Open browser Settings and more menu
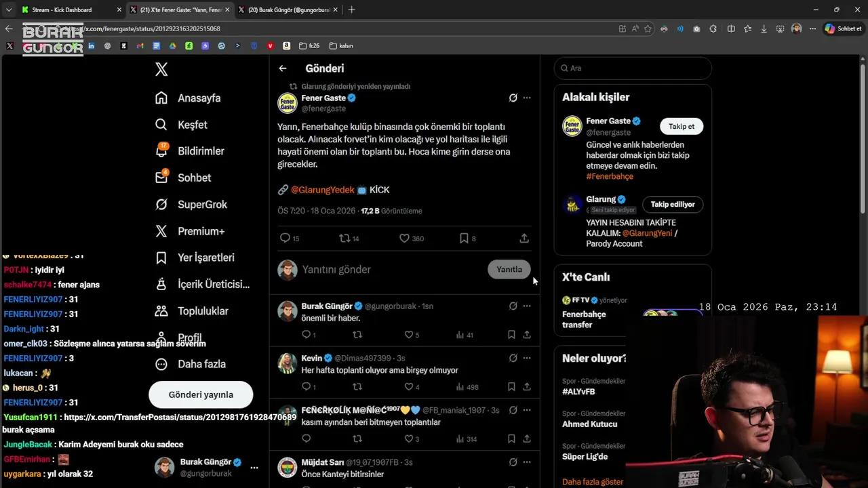The width and height of the screenshot is (868, 488). (x=812, y=28)
